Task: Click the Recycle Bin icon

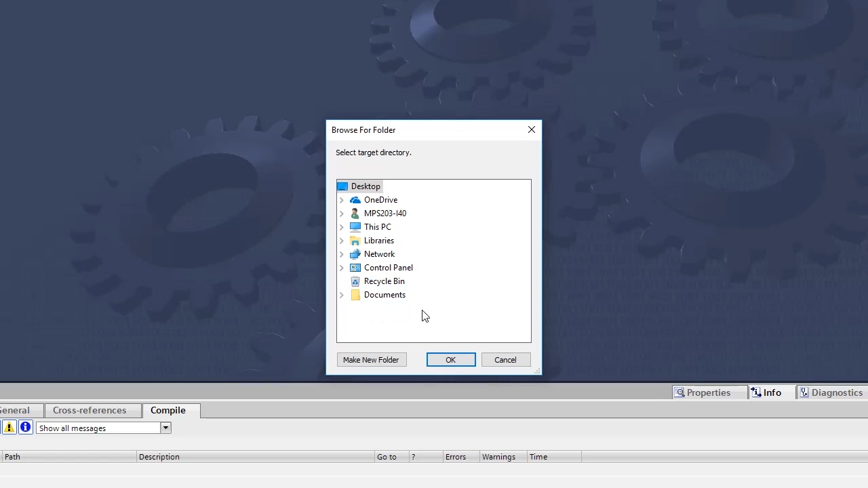Action: 355,281
